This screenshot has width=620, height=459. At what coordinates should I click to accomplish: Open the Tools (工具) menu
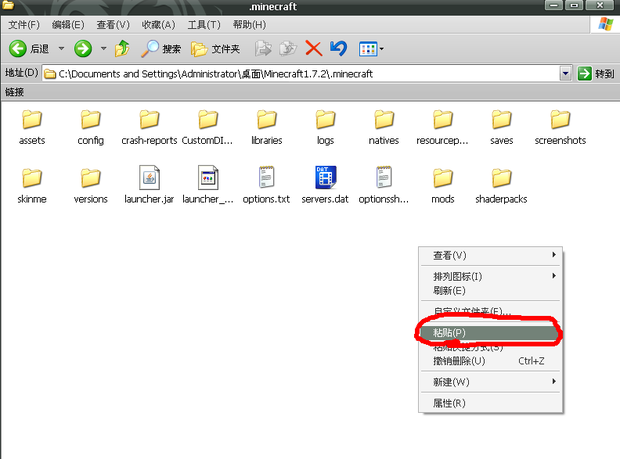[204, 25]
